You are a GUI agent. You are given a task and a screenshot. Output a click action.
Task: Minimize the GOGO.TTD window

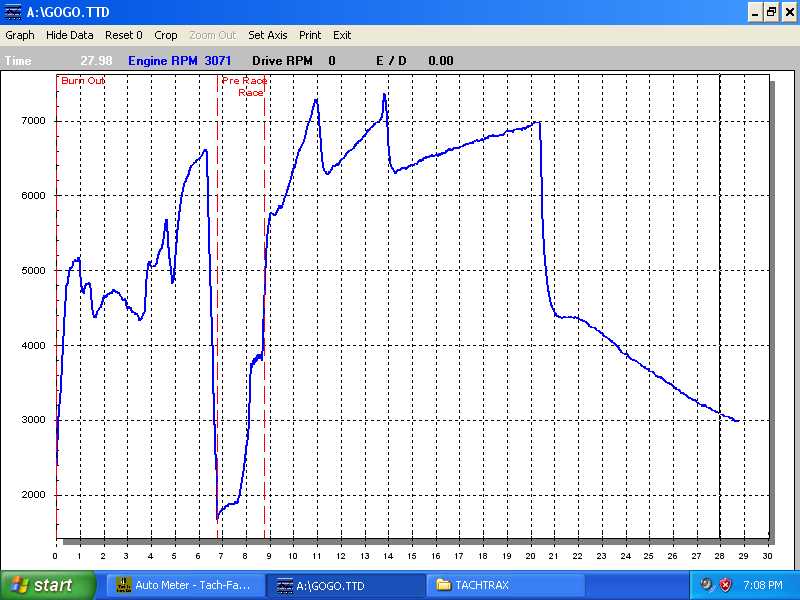755,12
